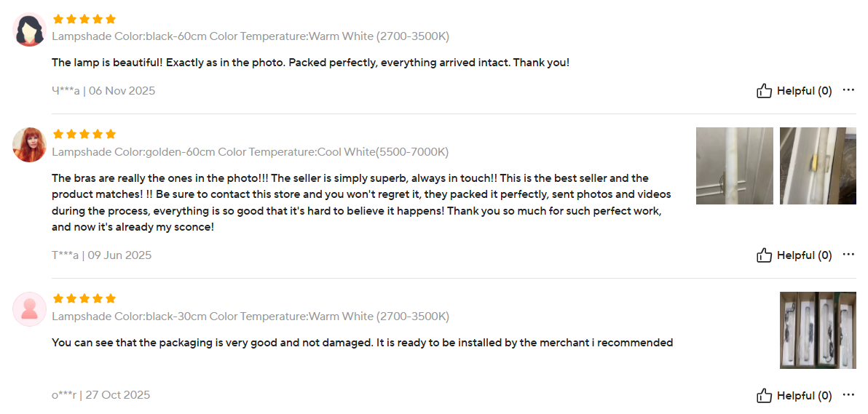Viewport: 868px width, 414px height.
Task: Open more options on o***r's review
Action: point(848,395)
